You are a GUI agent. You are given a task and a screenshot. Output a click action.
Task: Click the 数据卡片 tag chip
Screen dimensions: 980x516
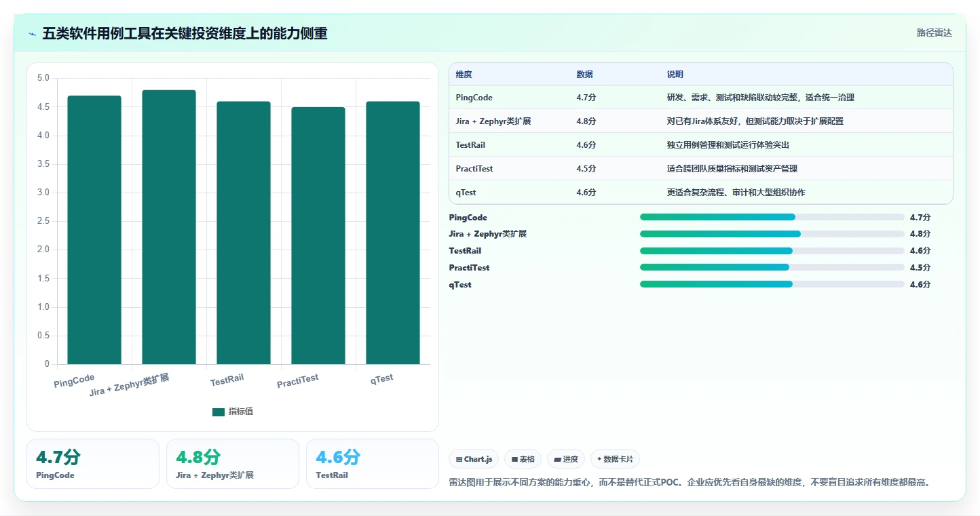tap(615, 459)
